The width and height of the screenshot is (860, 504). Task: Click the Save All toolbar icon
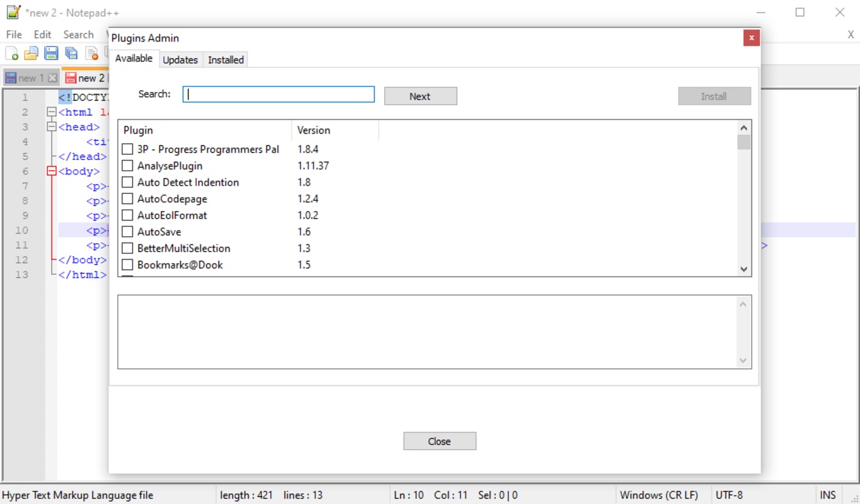coord(72,54)
